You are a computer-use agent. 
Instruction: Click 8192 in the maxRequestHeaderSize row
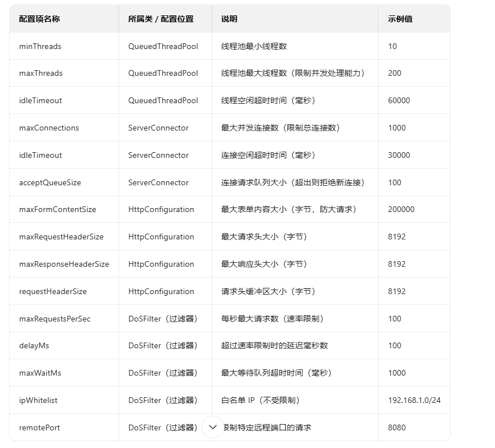point(397,237)
